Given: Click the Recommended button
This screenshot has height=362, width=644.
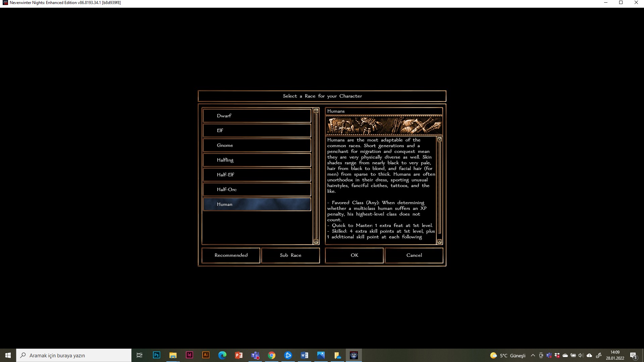Looking at the screenshot, I should (231, 255).
